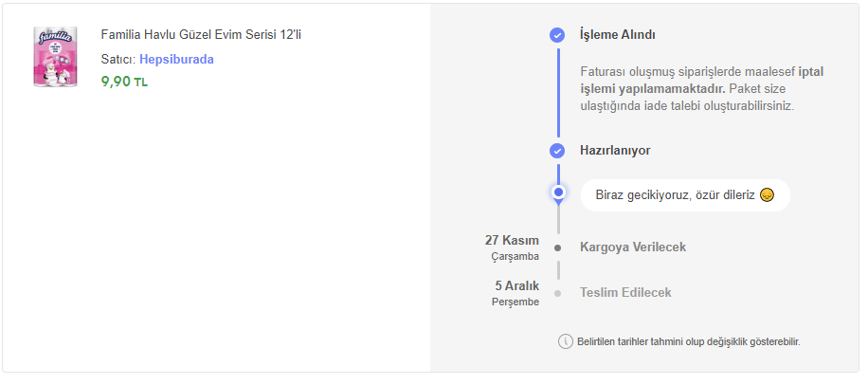Click the Familia towel product thumbnail
Viewport: 868px width, 385px height.
coord(55,57)
